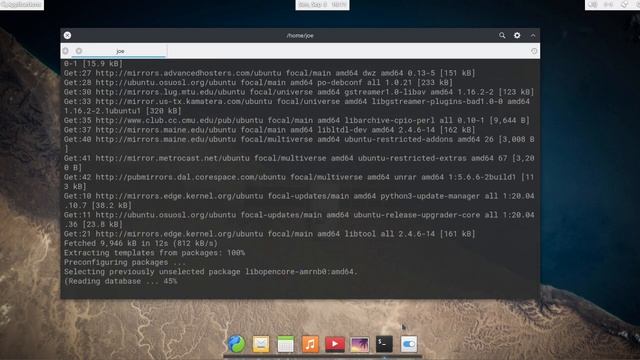
Task: Click 'Fetched 9,946 kB in 12s' line
Action: [141, 243]
